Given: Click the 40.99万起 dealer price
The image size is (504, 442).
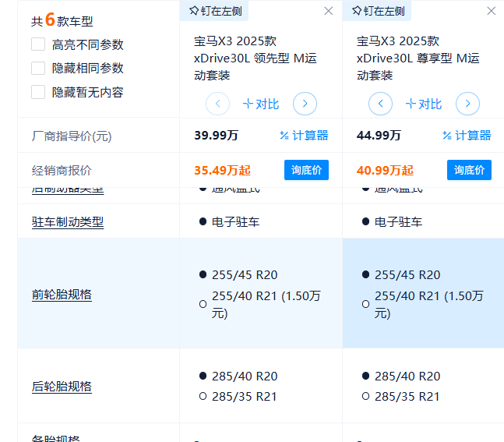Looking at the screenshot, I should click(x=385, y=170).
